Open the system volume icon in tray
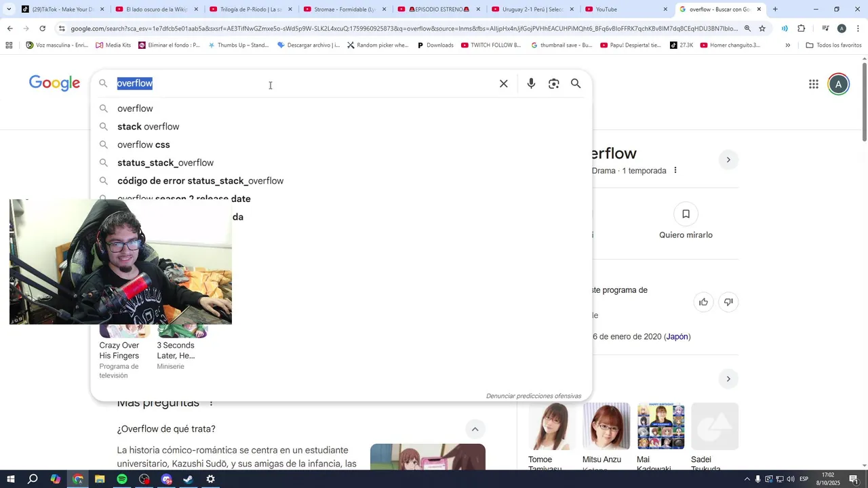 791,479
